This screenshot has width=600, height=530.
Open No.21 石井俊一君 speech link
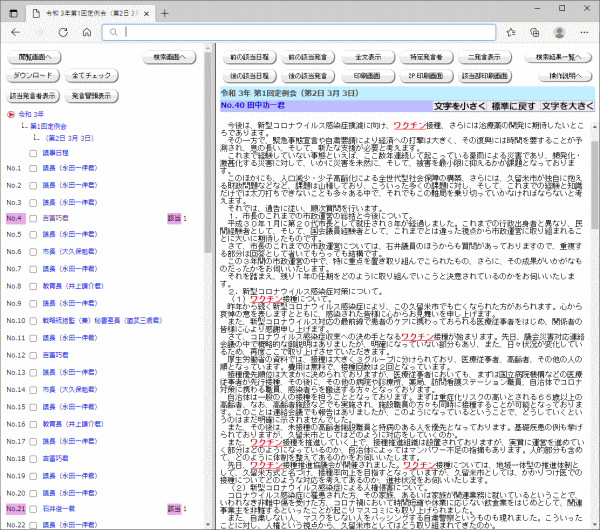pos(59,509)
